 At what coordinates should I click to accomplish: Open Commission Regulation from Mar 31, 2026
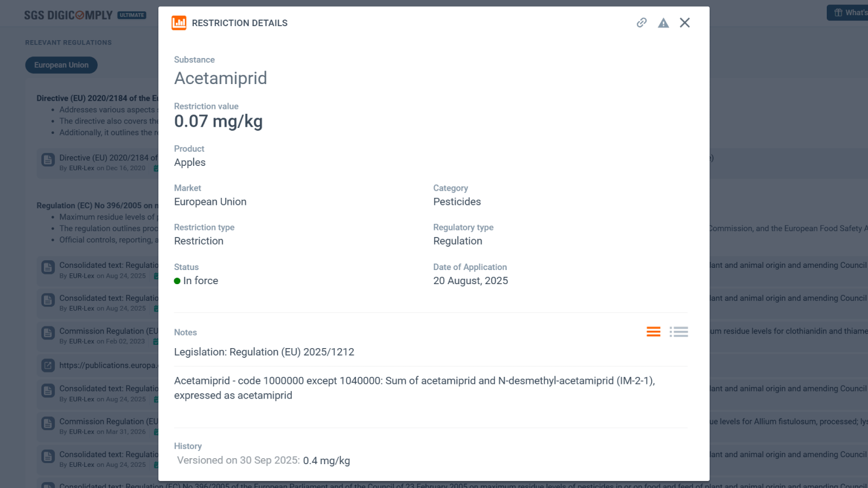(x=108, y=422)
